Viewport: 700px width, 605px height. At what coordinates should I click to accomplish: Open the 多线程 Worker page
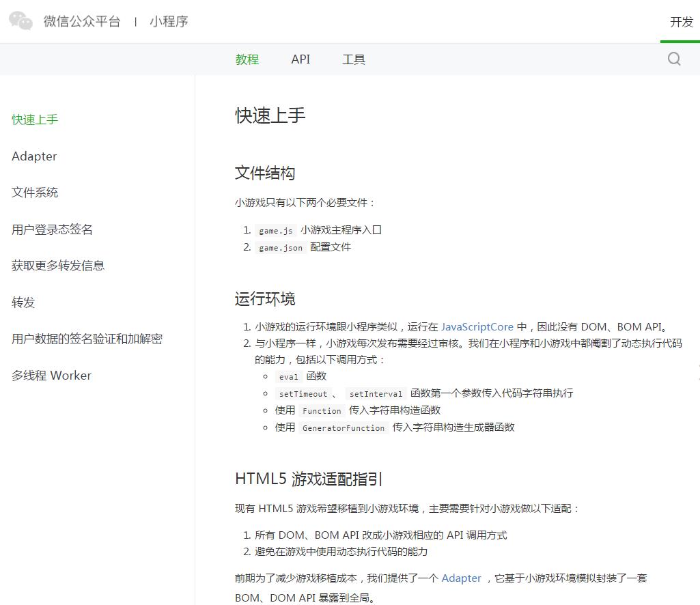coord(51,375)
